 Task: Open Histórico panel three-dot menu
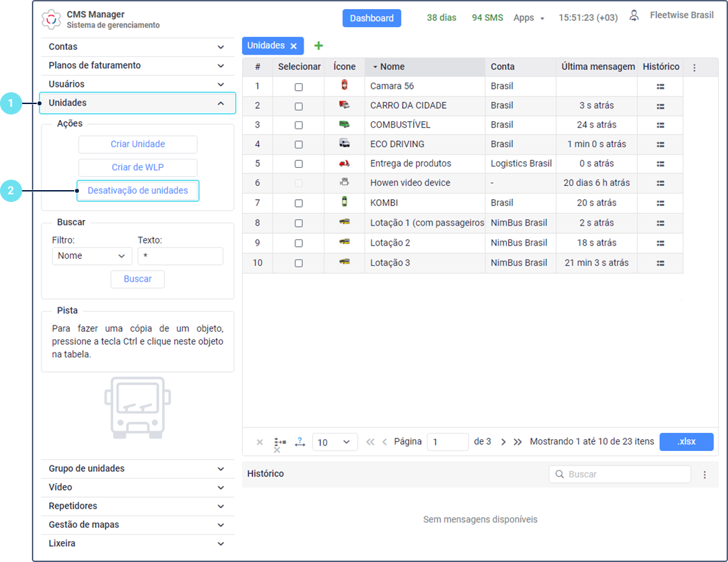[704, 475]
